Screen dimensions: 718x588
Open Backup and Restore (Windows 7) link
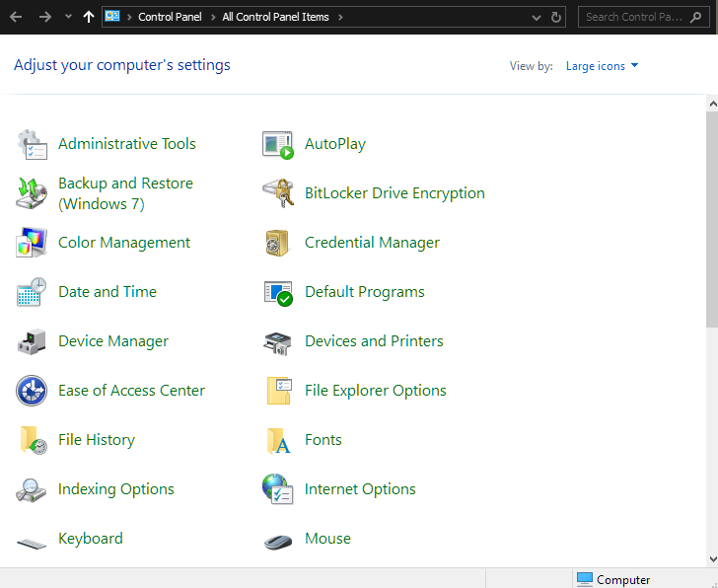pyautogui.click(x=125, y=193)
